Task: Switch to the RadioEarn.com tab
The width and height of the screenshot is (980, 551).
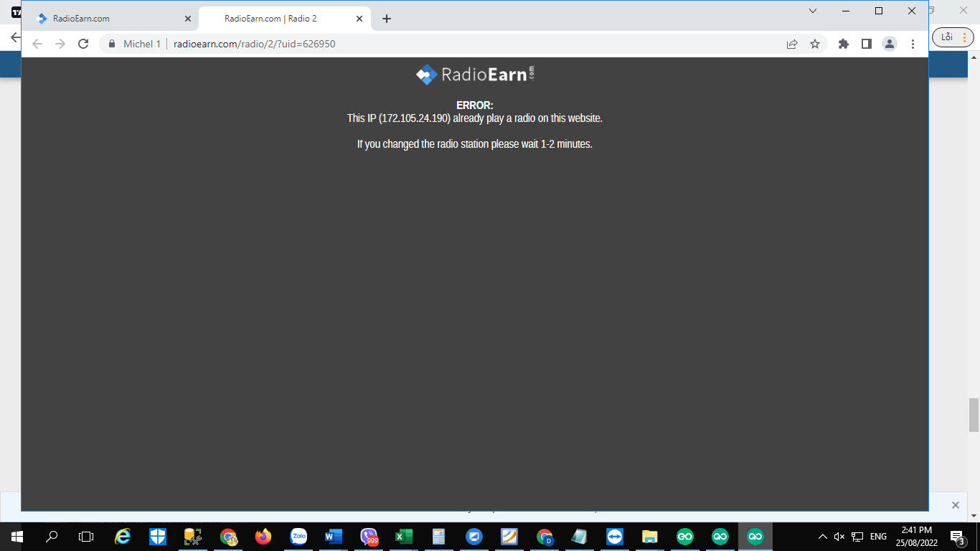Action: (x=114, y=19)
